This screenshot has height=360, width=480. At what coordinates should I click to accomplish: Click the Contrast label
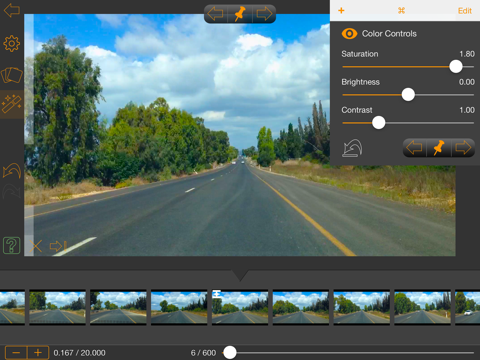(357, 110)
